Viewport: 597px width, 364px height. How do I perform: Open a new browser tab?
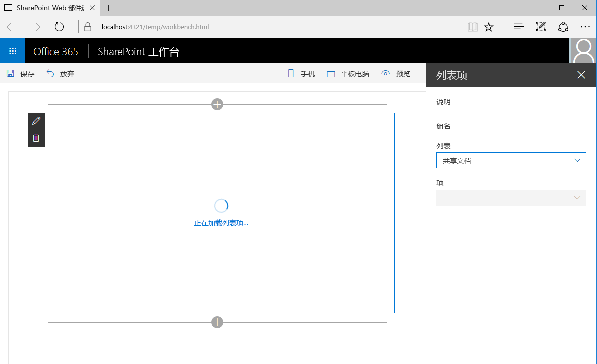click(x=109, y=8)
